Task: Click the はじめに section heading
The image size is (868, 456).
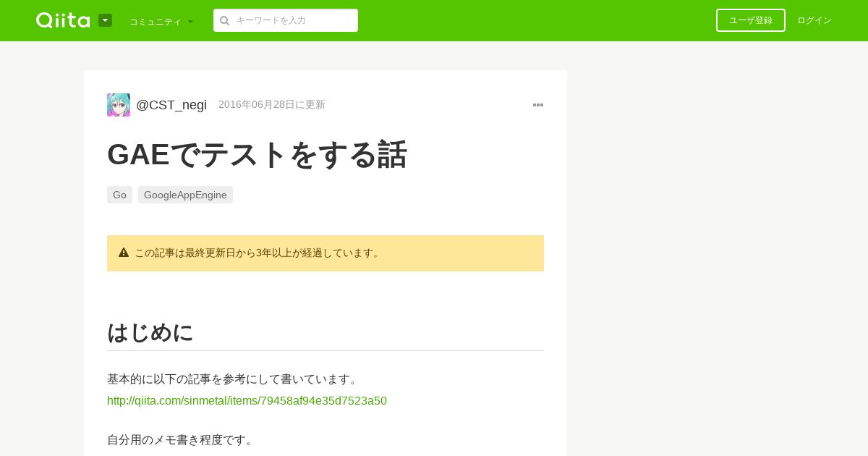Action: coord(150,332)
